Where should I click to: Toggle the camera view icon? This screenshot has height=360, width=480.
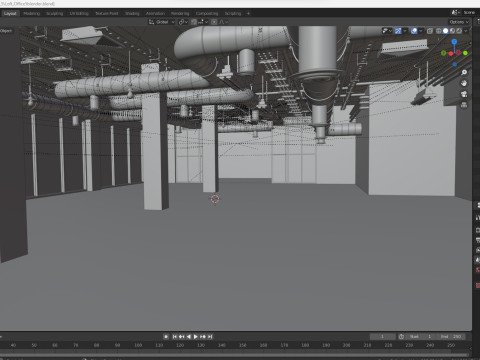tap(464, 94)
